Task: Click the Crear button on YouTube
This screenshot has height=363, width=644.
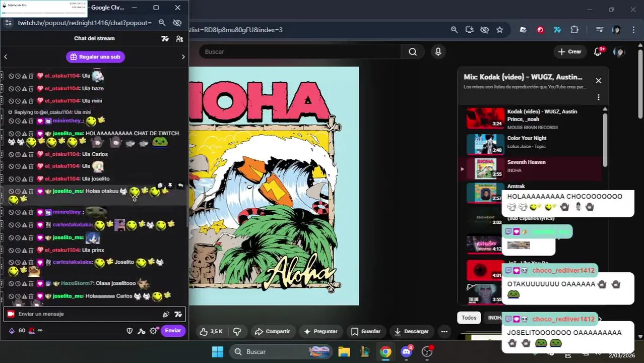Action: (x=570, y=52)
